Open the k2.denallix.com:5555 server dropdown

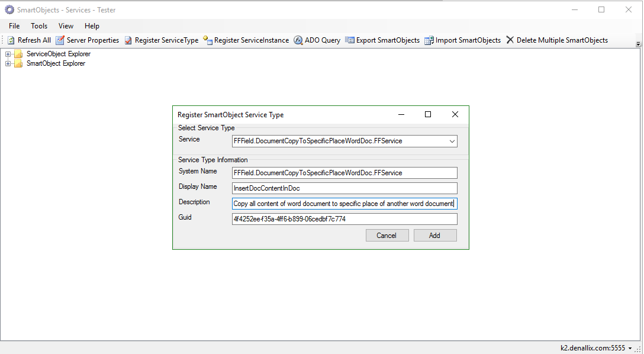point(630,348)
